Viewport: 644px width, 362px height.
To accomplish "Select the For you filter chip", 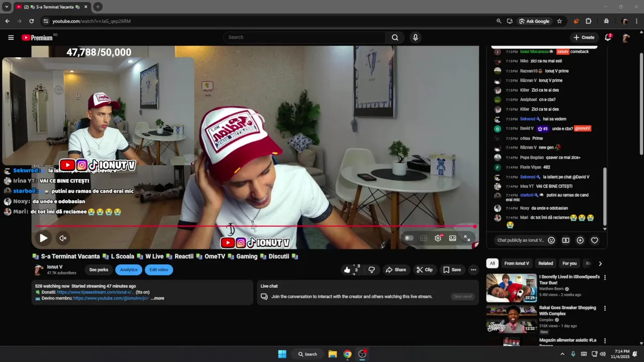I will (570, 263).
